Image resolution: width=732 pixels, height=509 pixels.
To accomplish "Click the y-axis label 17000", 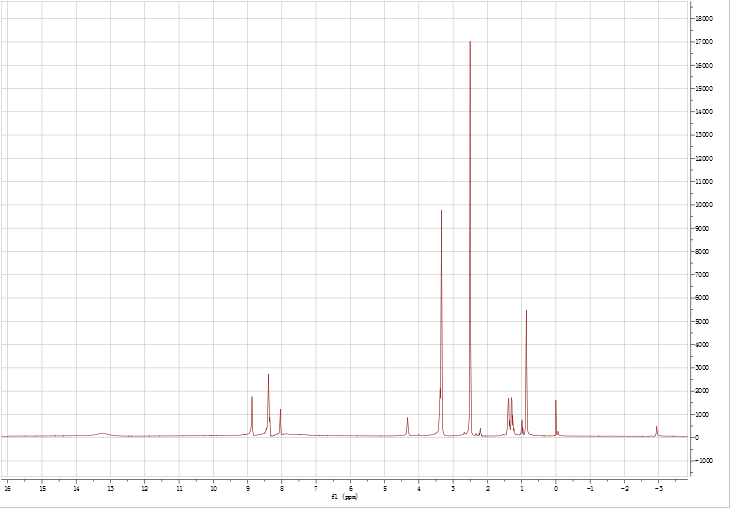I will point(704,42).
